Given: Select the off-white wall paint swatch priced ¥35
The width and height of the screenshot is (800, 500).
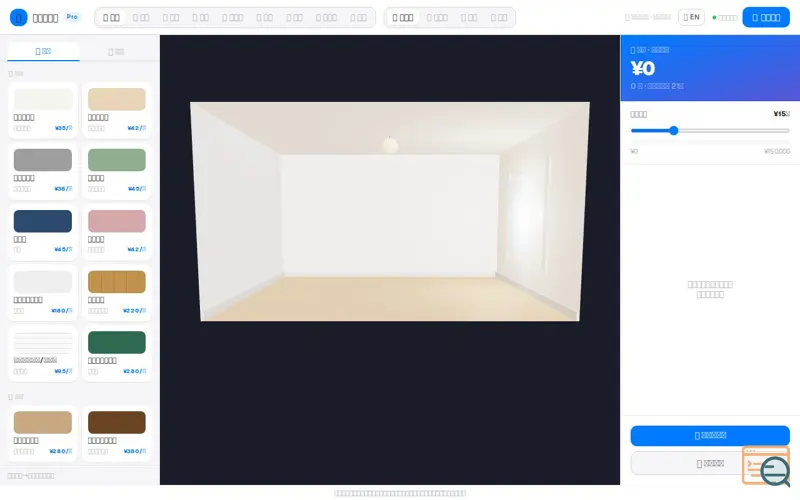Looking at the screenshot, I should [x=43, y=110].
